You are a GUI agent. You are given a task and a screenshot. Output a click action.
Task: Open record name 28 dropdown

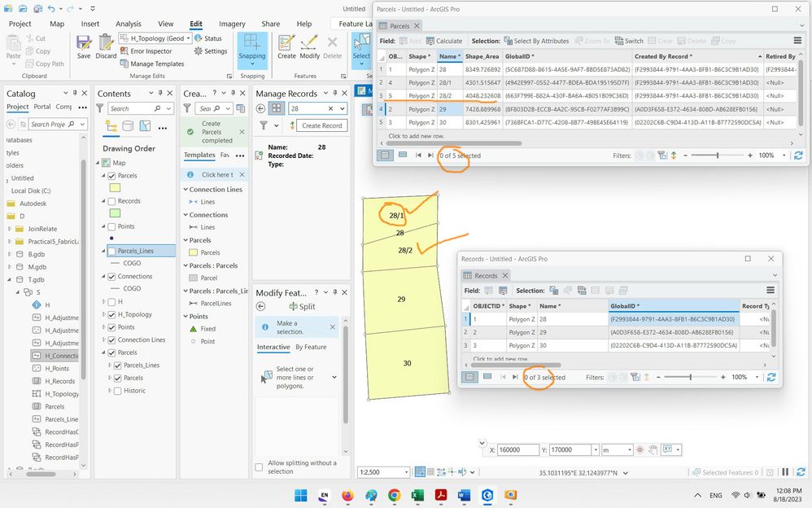(x=343, y=108)
